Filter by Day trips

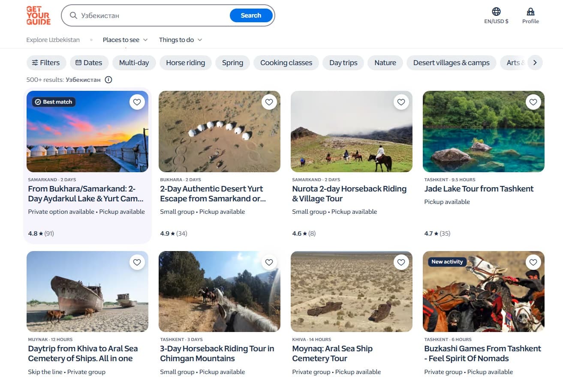(343, 63)
